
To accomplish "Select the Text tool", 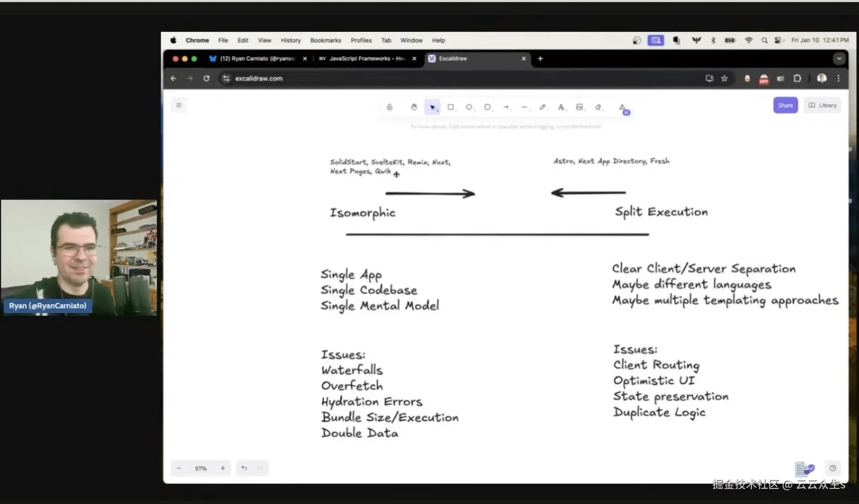I will [561, 107].
